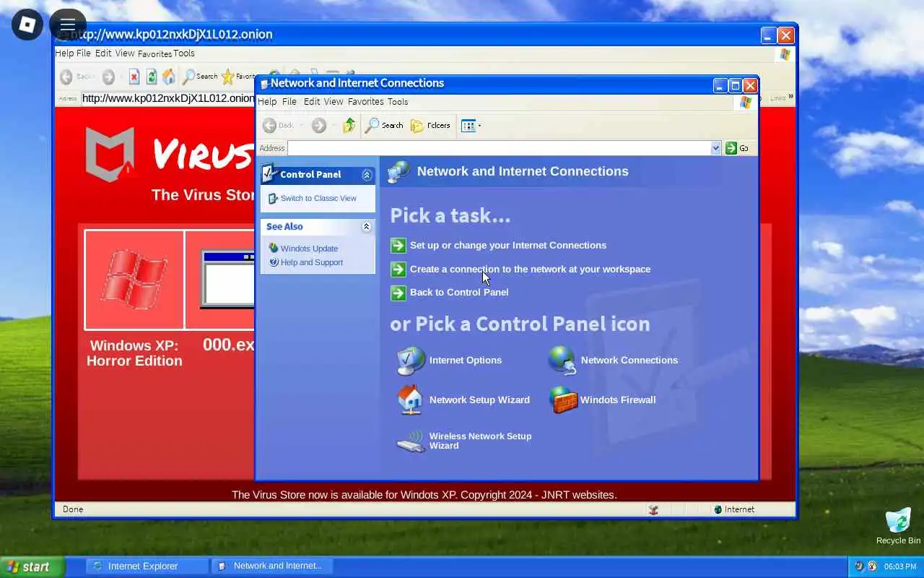Image resolution: width=924 pixels, height=578 pixels.
Task: Click the Roblox logo overlay button
Action: [x=27, y=25]
